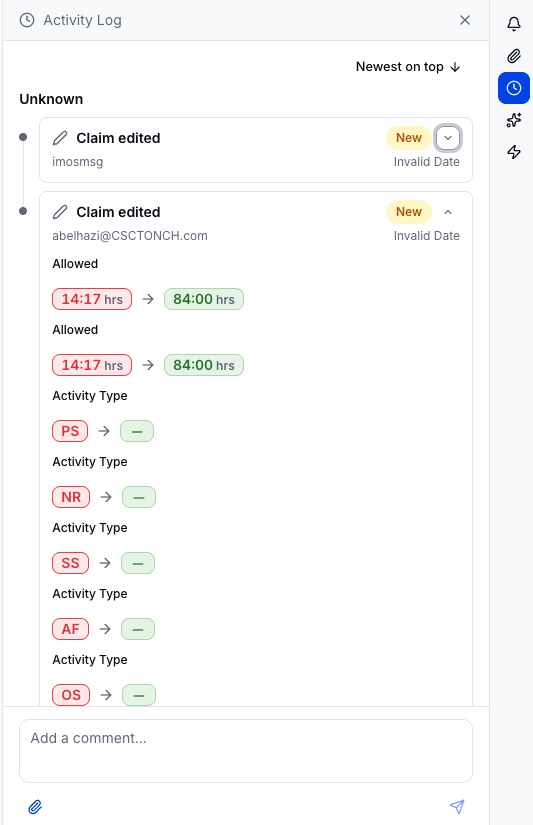Open the attachments paperclip in sidebar

click(x=514, y=56)
